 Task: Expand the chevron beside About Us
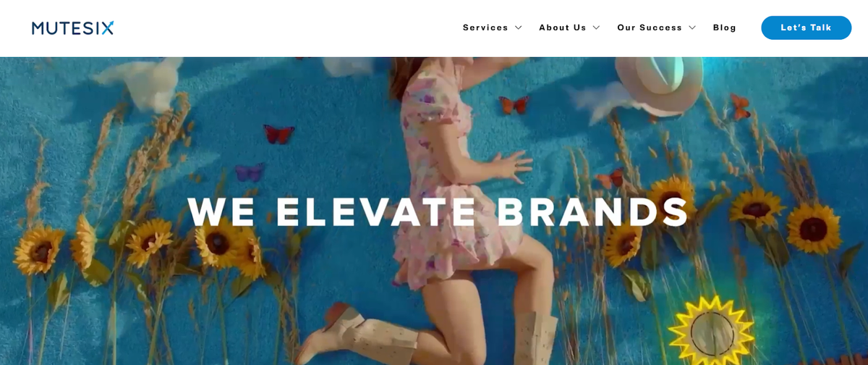pos(596,28)
